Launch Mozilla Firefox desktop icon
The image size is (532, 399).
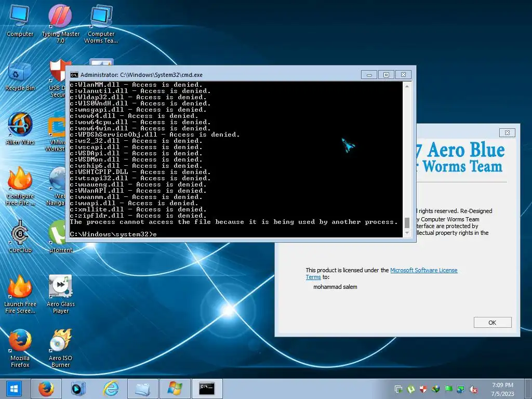(20, 349)
